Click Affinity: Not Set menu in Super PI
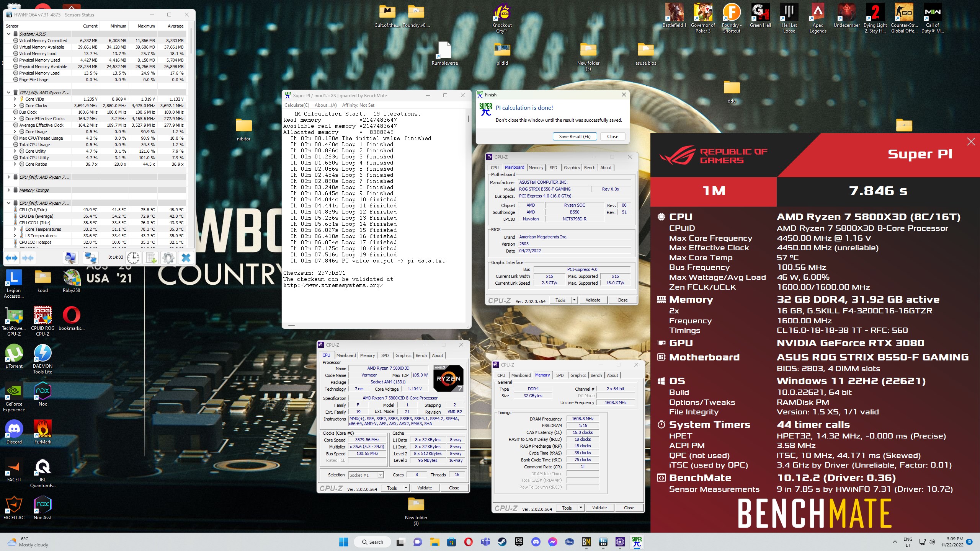Viewport: 980px width, 551px height. pos(358,105)
